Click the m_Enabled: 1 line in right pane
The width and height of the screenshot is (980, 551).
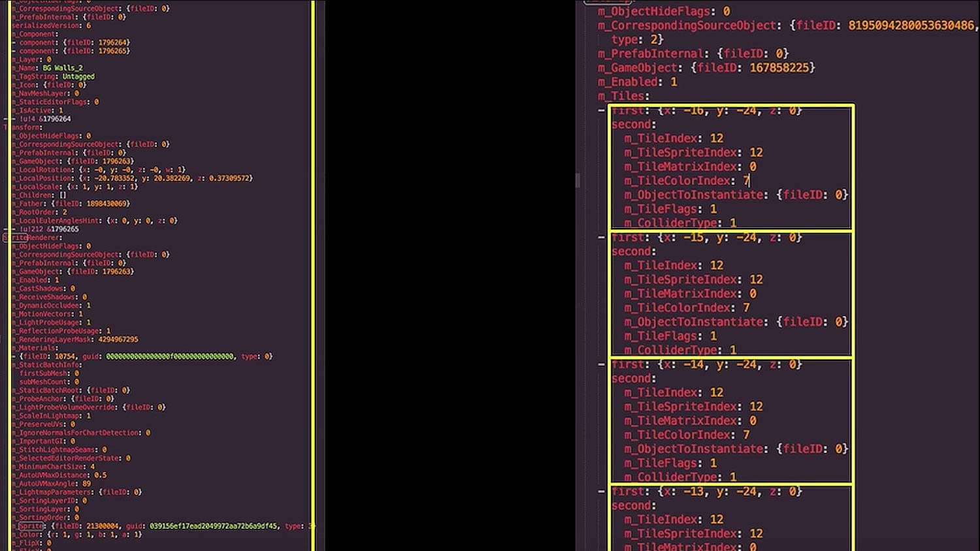[637, 82]
